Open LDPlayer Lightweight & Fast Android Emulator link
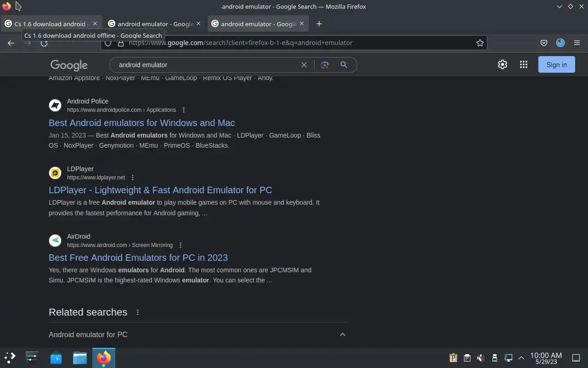 pyautogui.click(x=160, y=190)
